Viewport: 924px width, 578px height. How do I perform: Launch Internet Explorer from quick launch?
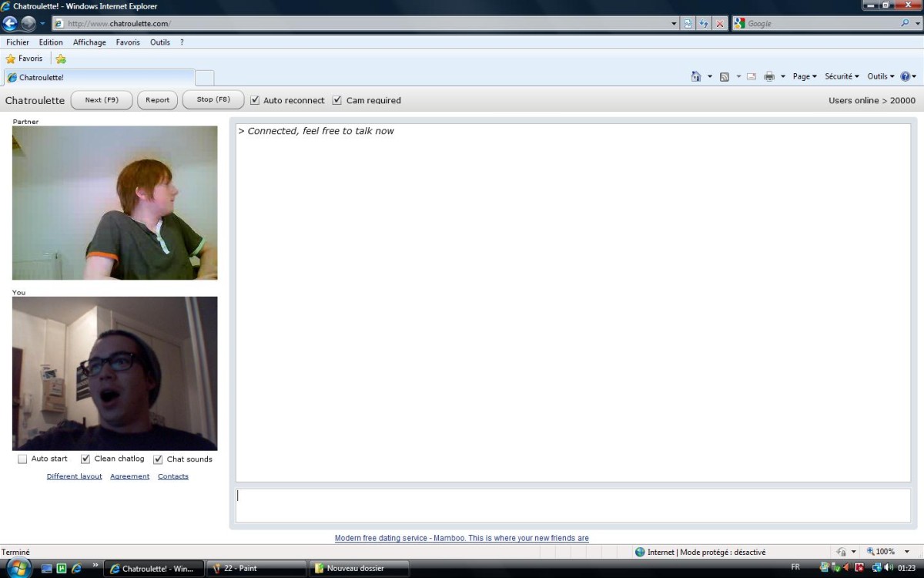point(76,569)
